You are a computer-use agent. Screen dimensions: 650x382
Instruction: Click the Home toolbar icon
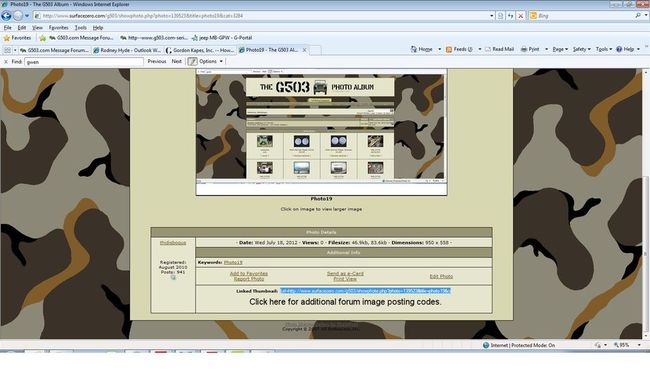[x=413, y=49]
